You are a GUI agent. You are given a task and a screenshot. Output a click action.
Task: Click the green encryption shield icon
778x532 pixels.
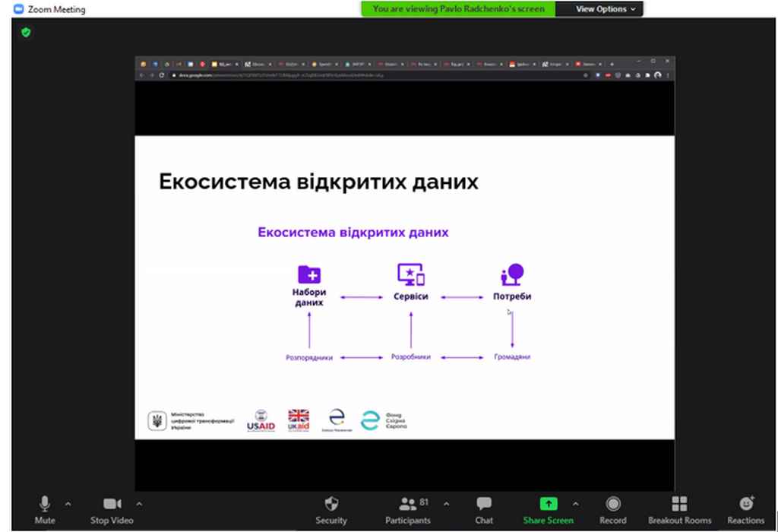(26, 33)
